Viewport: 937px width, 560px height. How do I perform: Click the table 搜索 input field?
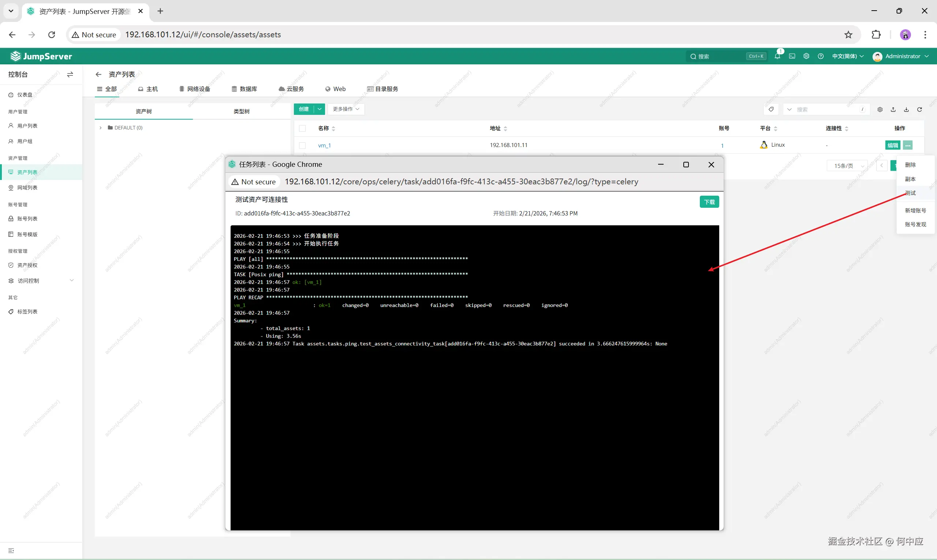(827, 109)
